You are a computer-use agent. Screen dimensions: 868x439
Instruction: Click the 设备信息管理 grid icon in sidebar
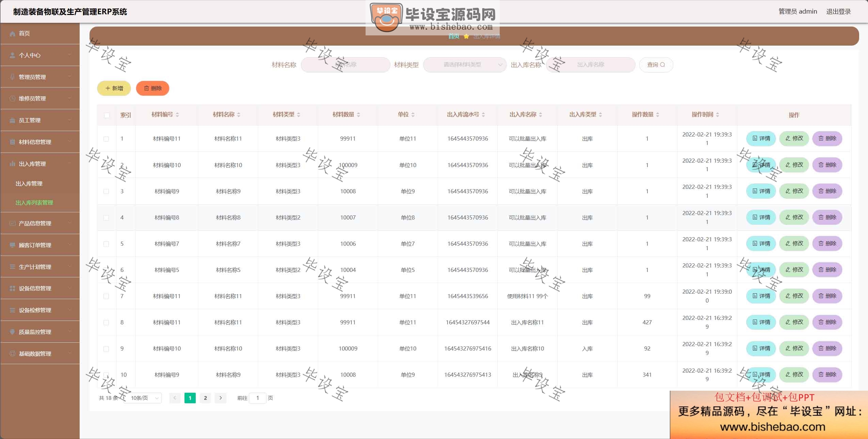click(13, 288)
